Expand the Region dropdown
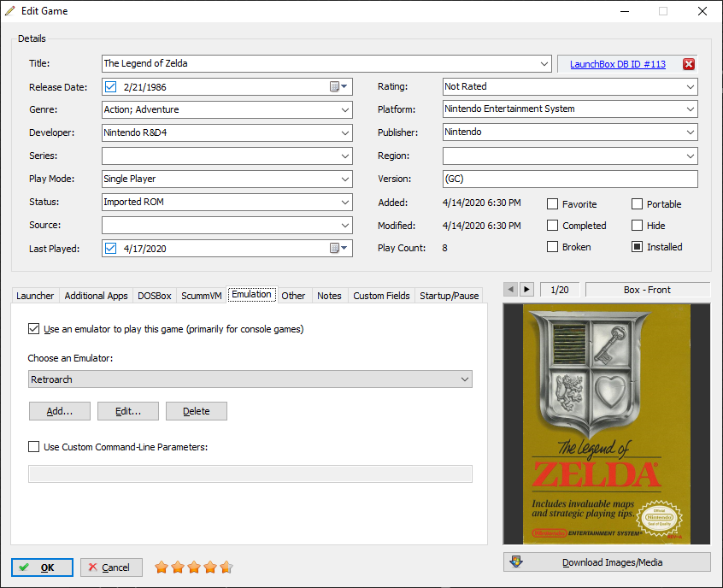Image resolution: width=723 pixels, height=588 pixels. click(x=691, y=156)
